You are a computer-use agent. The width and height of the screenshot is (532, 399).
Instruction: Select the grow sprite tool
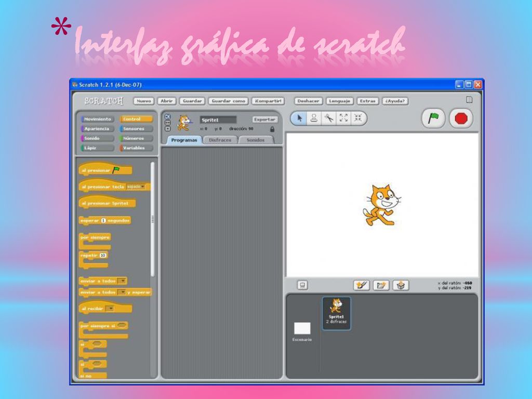[x=343, y=118]
